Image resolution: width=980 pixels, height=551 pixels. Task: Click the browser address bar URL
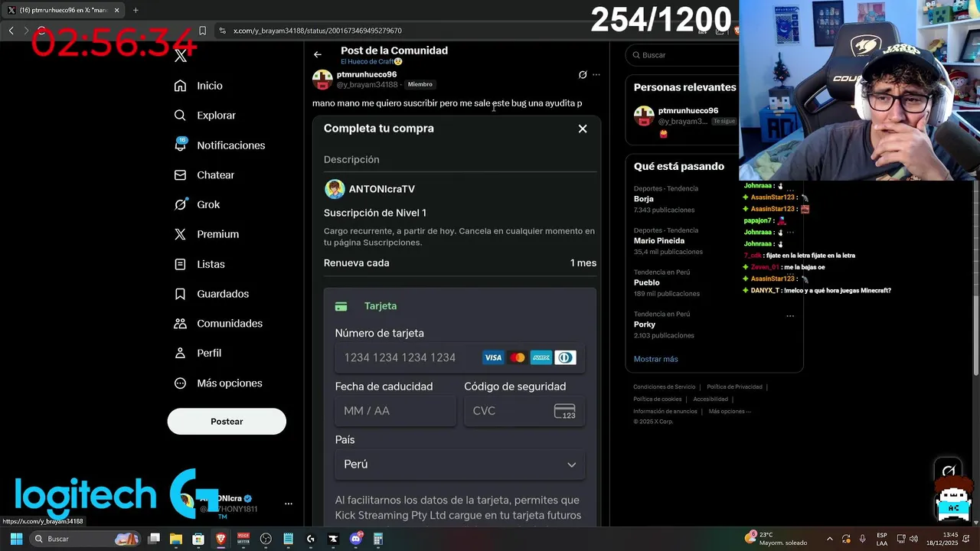[318, 31]
